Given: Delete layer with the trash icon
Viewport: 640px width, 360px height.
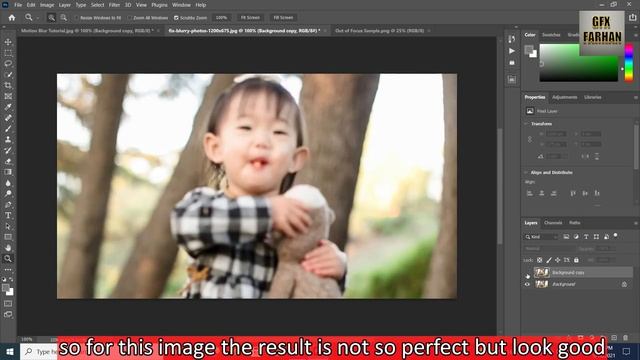Looking at the screenshot, I should click(x=625, y=338).
